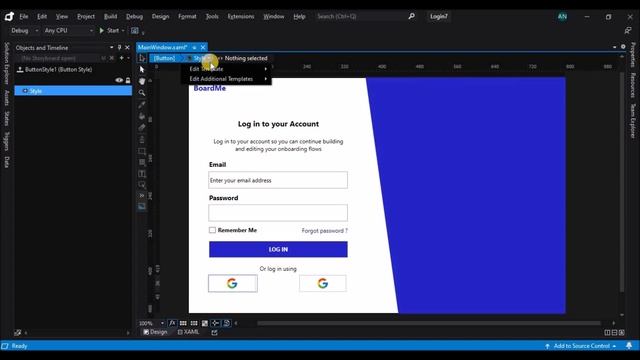640x360 pixels.
Task: Click the horizontal split view icon
Action: click(614, 333)
